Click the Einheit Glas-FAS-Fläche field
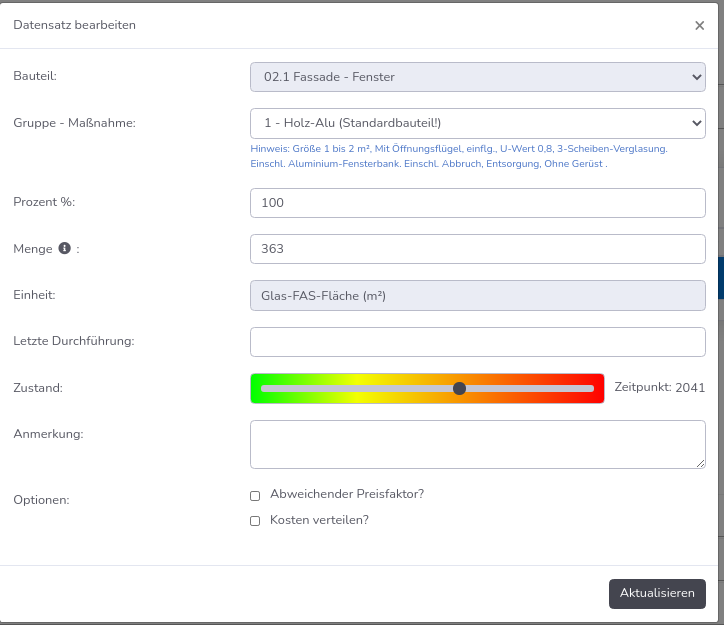Screen dimensions: 724x625 (477, 295)
